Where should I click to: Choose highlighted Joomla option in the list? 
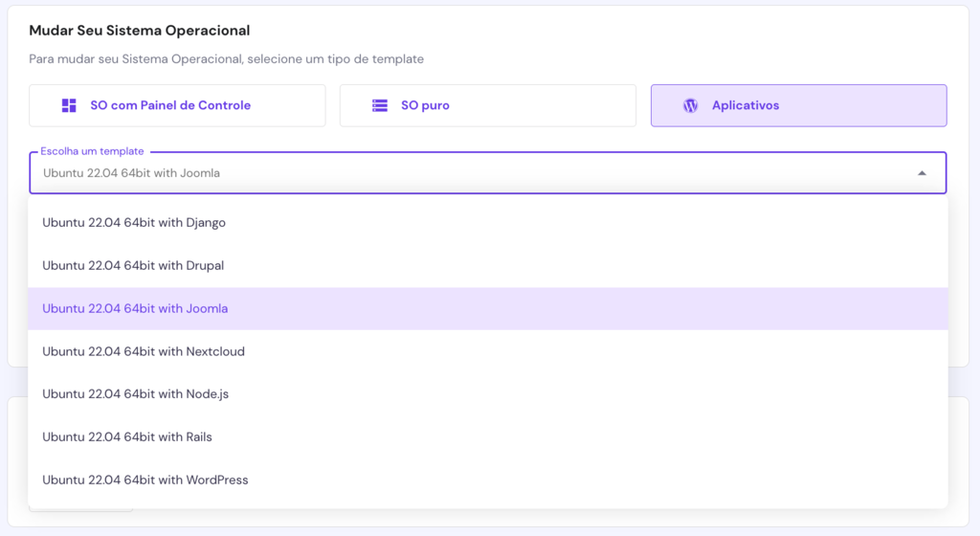click(x=135, y=308)
